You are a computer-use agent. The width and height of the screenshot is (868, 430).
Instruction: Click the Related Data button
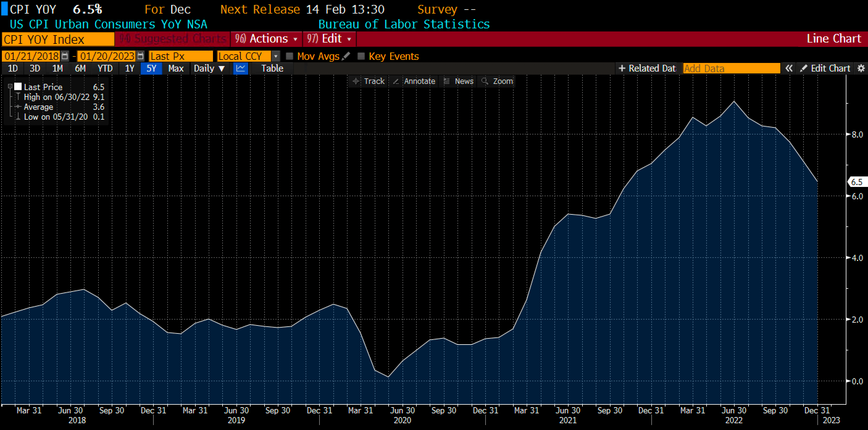pos(647,68)
